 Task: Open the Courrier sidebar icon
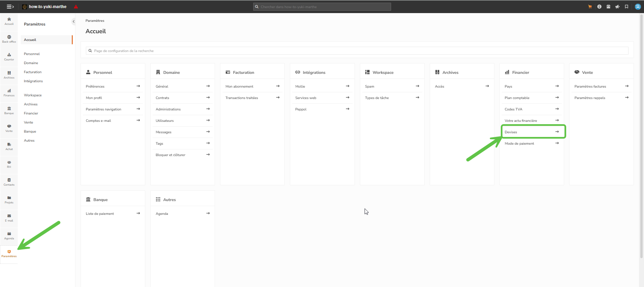click(9, 57)
